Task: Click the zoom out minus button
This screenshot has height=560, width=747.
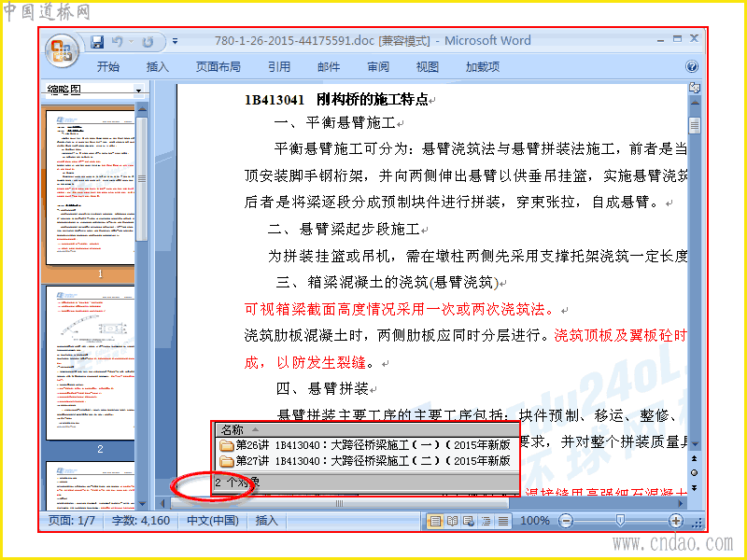Action: tap(566, 521)
